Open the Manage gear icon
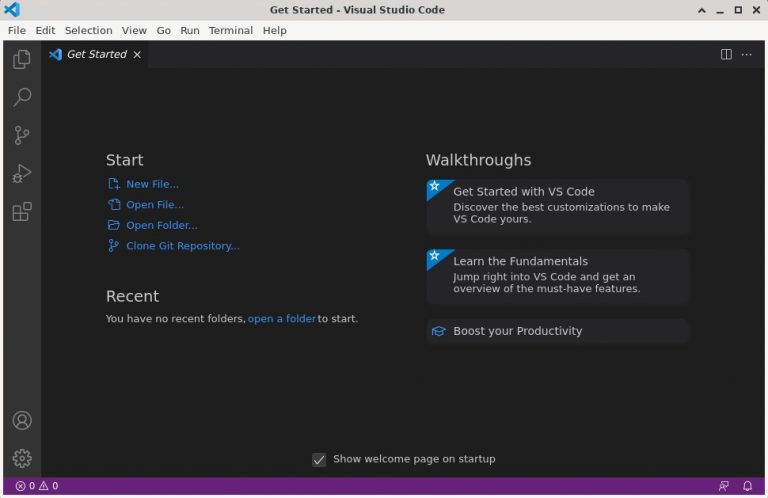This screenshot has width=768, height=498. [22, 458]
